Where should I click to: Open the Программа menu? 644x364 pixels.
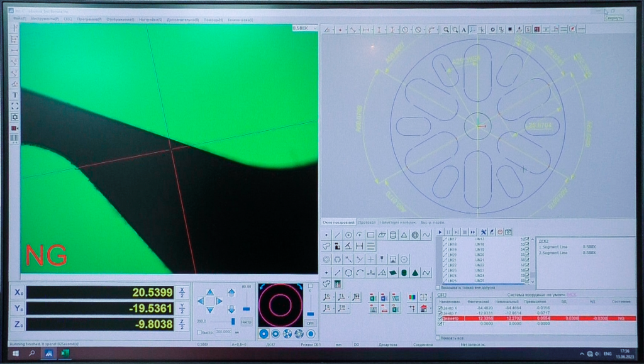click(89, 19)
